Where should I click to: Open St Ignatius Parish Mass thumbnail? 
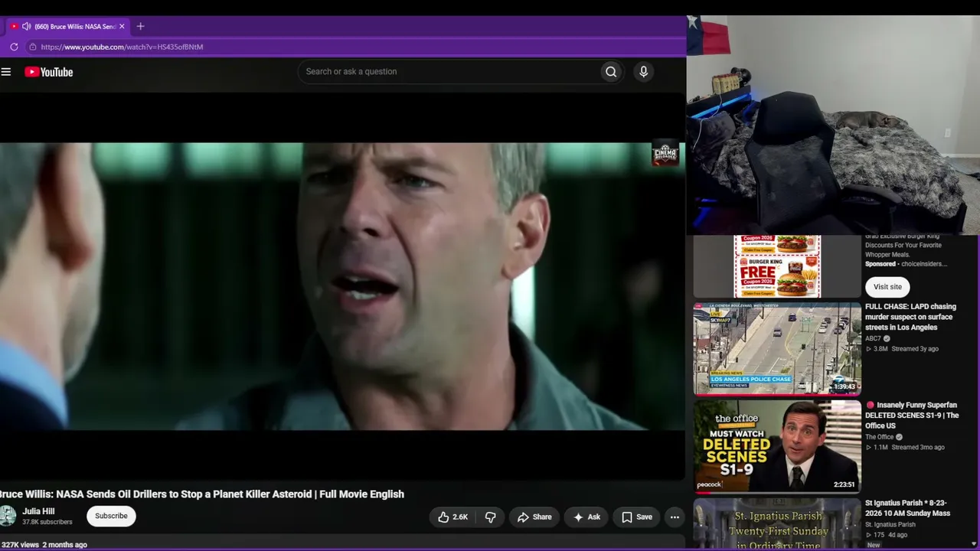[x=777, y=524]
